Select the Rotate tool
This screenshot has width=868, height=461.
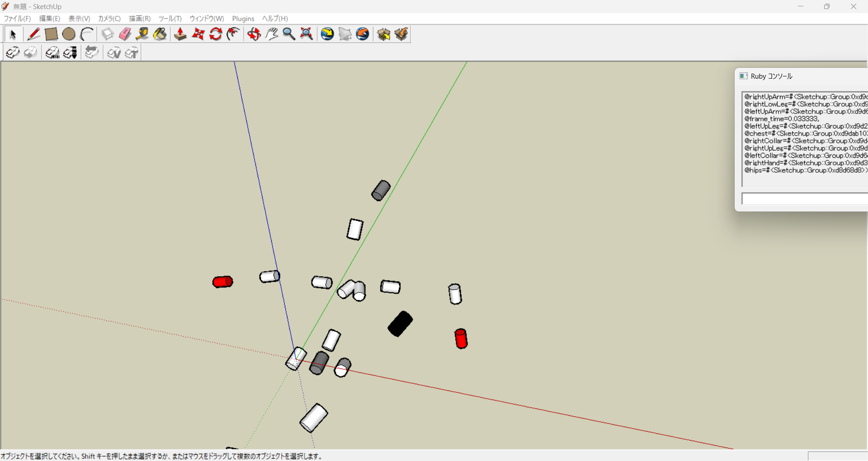pyautogui.click(x=216, y=34)
